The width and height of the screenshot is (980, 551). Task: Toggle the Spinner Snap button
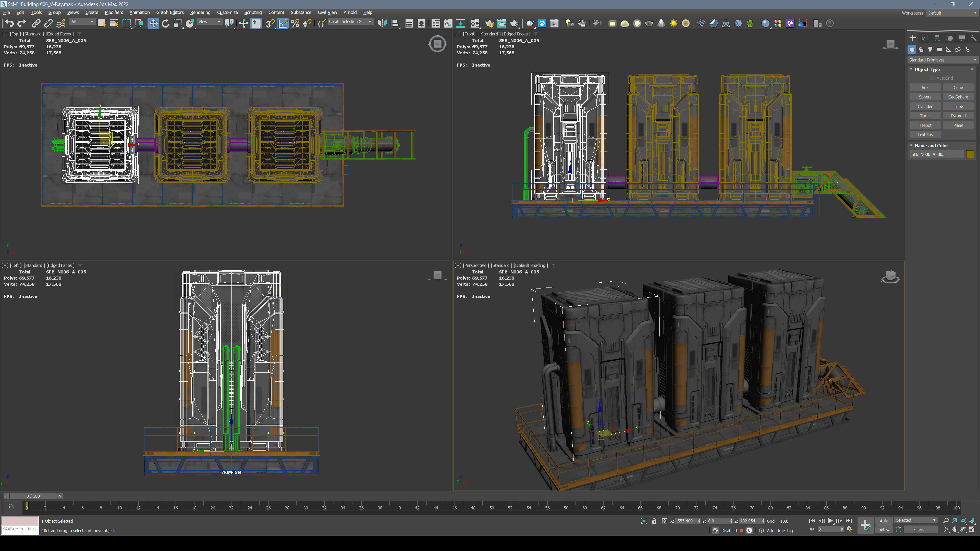click(x=307, y=23)
